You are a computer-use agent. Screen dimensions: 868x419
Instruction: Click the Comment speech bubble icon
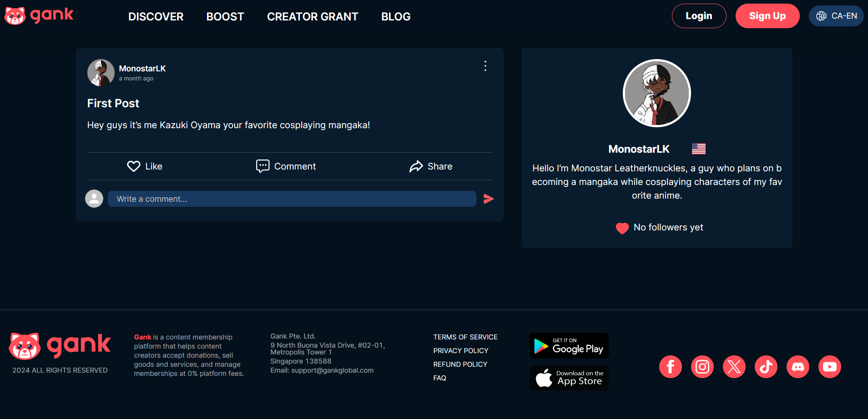[x=262, y=166]
